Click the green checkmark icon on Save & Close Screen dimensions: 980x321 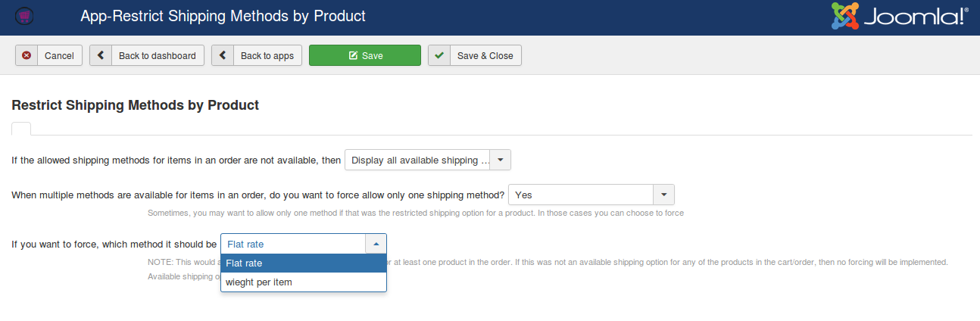tap(439, 55)
